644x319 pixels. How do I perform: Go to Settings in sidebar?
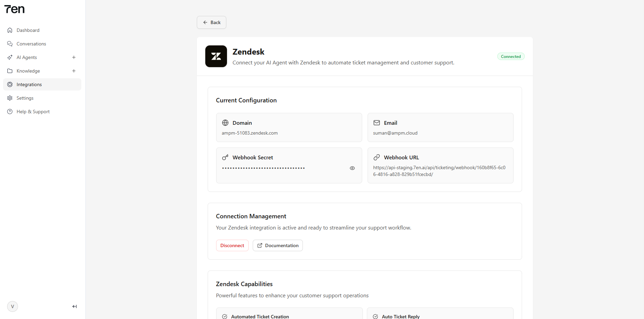pyautogui.click(x=25, y=98)
